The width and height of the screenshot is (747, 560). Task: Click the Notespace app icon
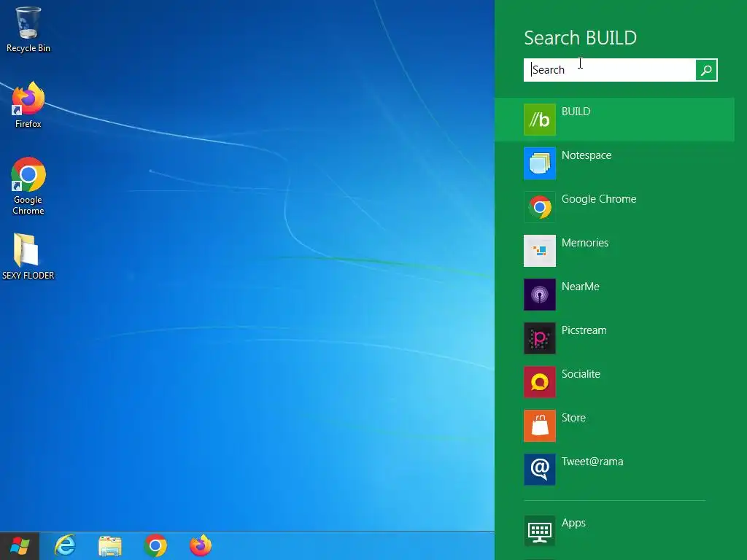540,163
